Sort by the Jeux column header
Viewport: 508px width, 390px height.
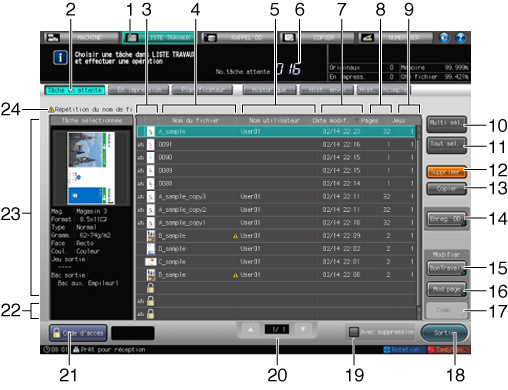point(399,120)
